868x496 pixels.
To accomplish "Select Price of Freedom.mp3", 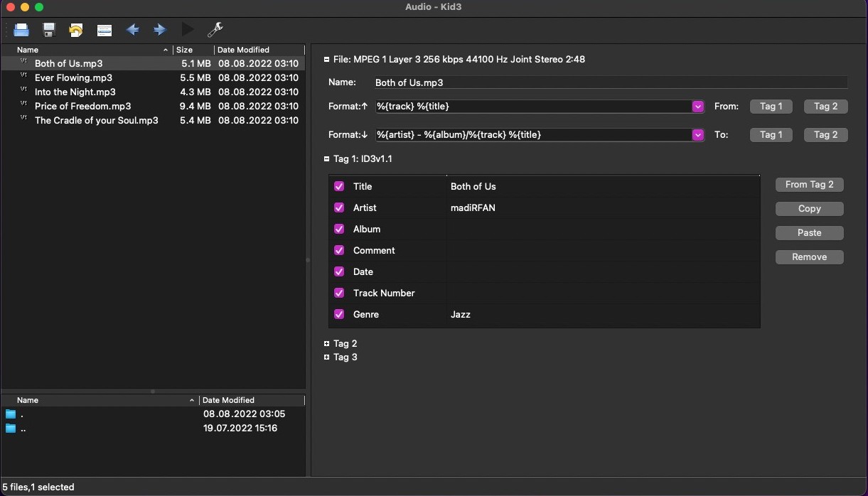I will pyautogui.click(x=82, y=106).
